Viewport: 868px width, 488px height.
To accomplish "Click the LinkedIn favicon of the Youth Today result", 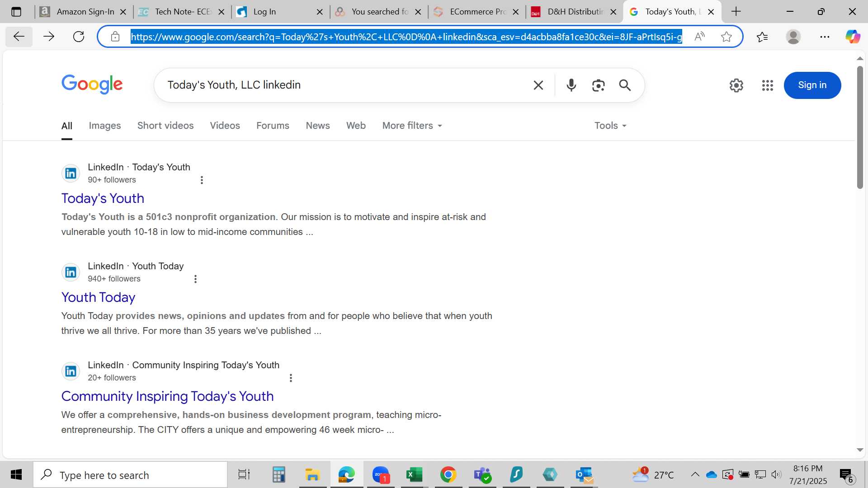I will [x=71, y=272].
